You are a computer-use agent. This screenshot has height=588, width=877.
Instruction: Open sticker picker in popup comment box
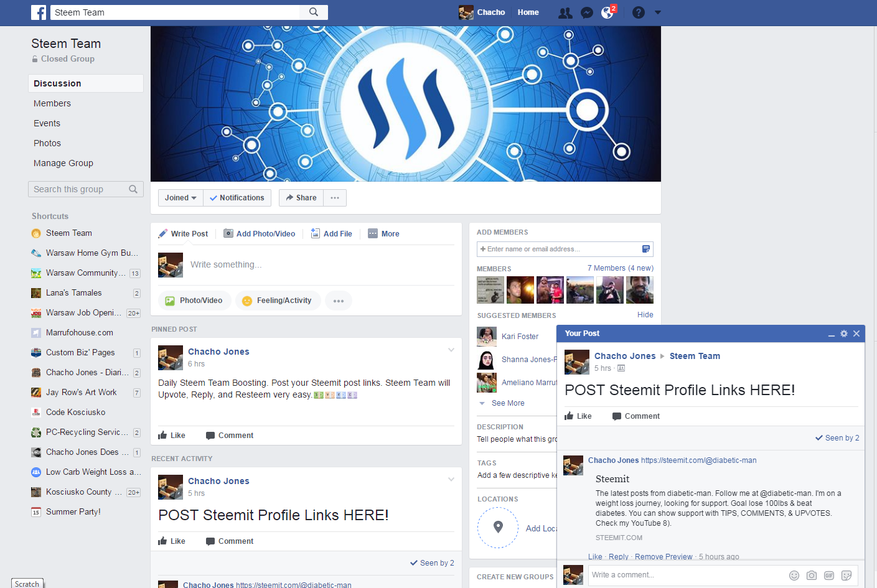[x=847, y=576]
